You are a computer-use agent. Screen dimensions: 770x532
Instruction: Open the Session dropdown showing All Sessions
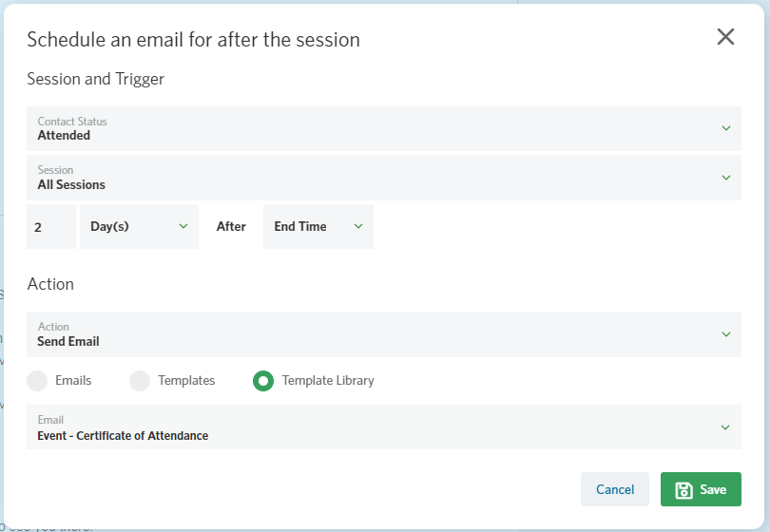pos(383,178)
